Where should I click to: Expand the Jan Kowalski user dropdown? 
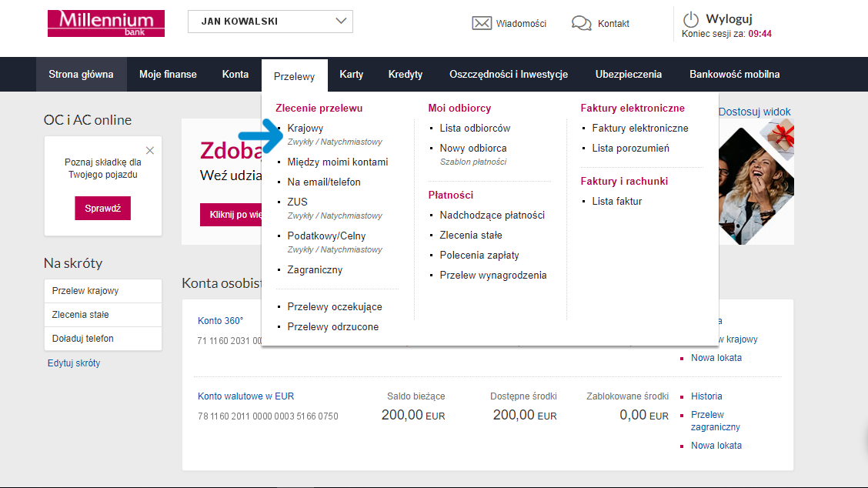pos(270,22)
